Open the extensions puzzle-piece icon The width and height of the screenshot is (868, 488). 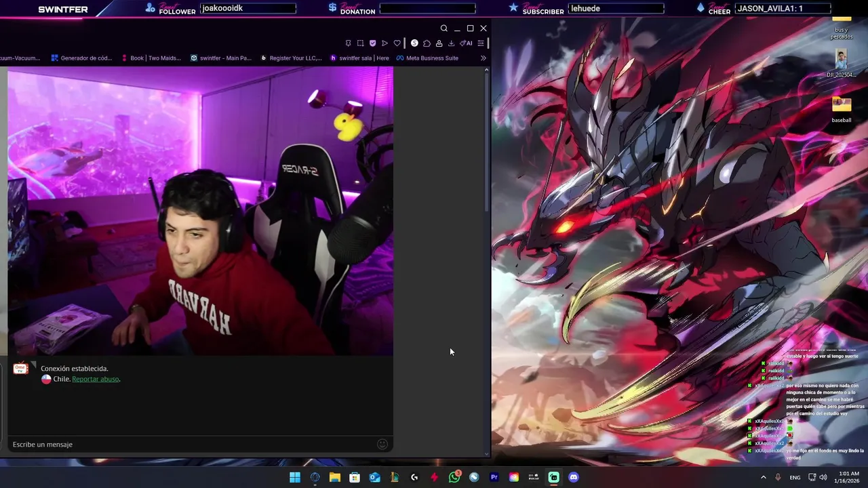[x=427, y=43]
